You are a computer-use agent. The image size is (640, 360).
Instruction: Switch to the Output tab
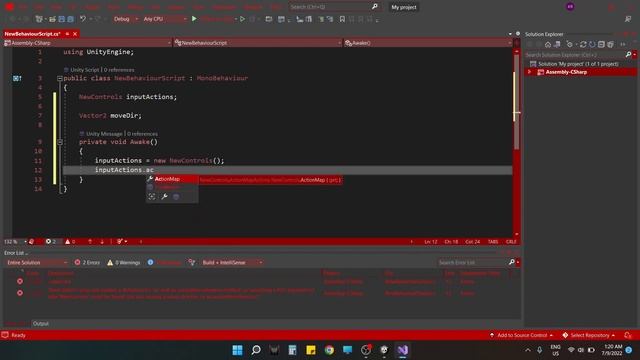pyautogui.click(x=40, y=324)
